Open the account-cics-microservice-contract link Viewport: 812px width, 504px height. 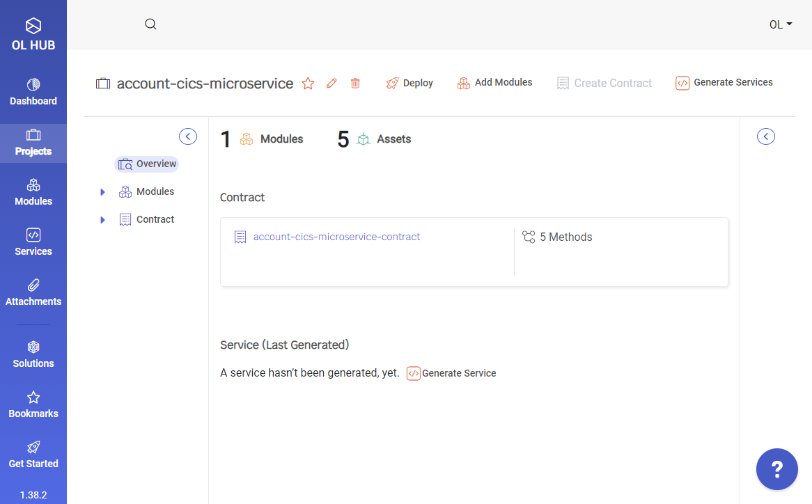coord(336,237)
